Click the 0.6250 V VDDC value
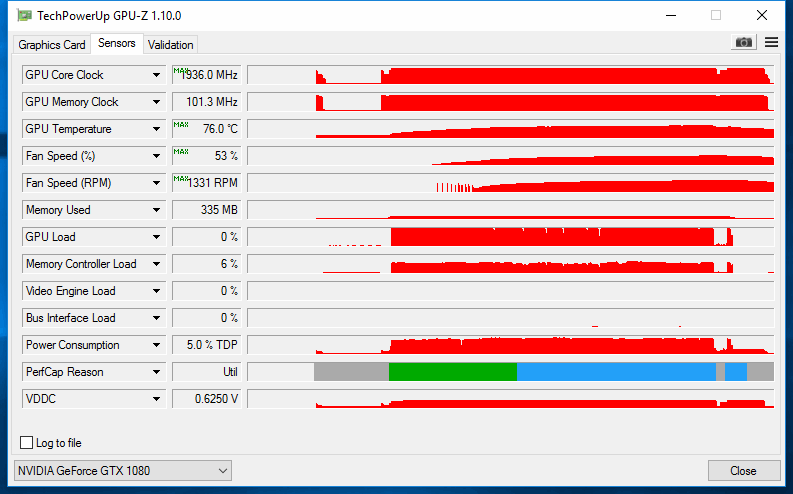The height and width of the screenshot is (494, 793). [207, 399]
